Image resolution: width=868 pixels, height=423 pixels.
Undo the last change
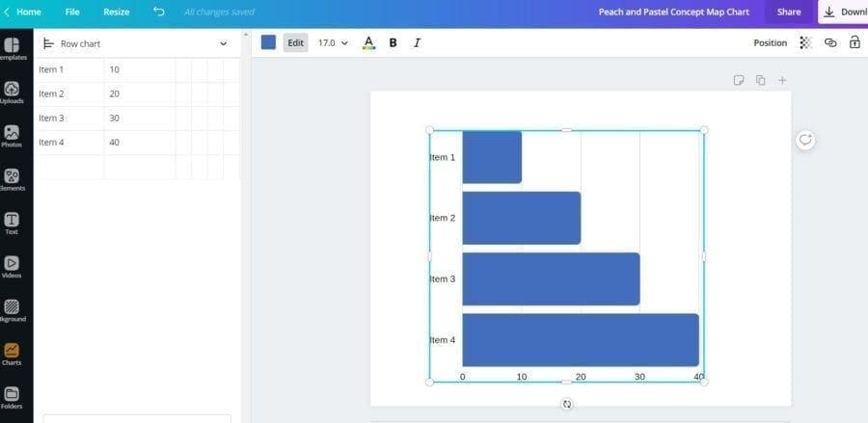tap(159, 12)
